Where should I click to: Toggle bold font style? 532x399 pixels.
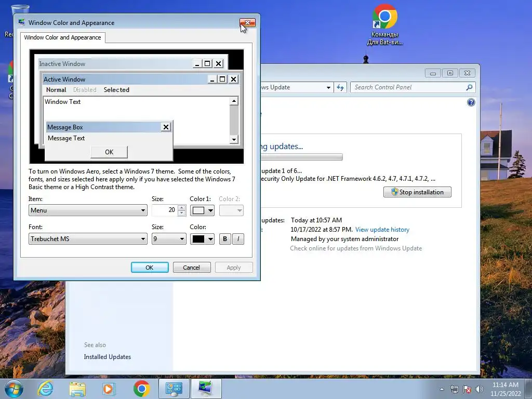225,239
